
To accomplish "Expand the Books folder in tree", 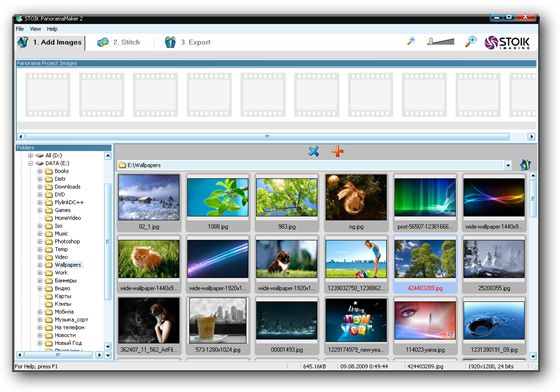I will click(x=40, y=171).
